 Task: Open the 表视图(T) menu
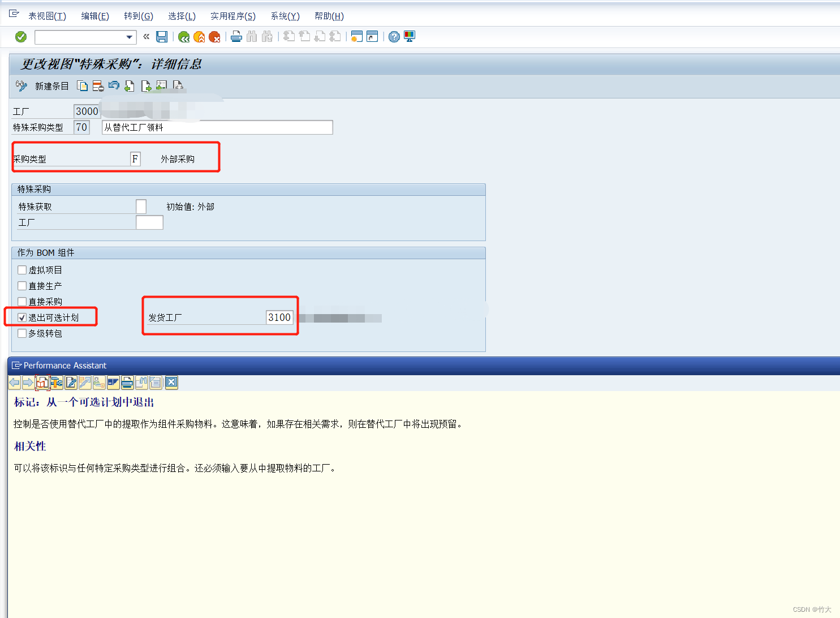pyautogui.click(x=48, y=16)
